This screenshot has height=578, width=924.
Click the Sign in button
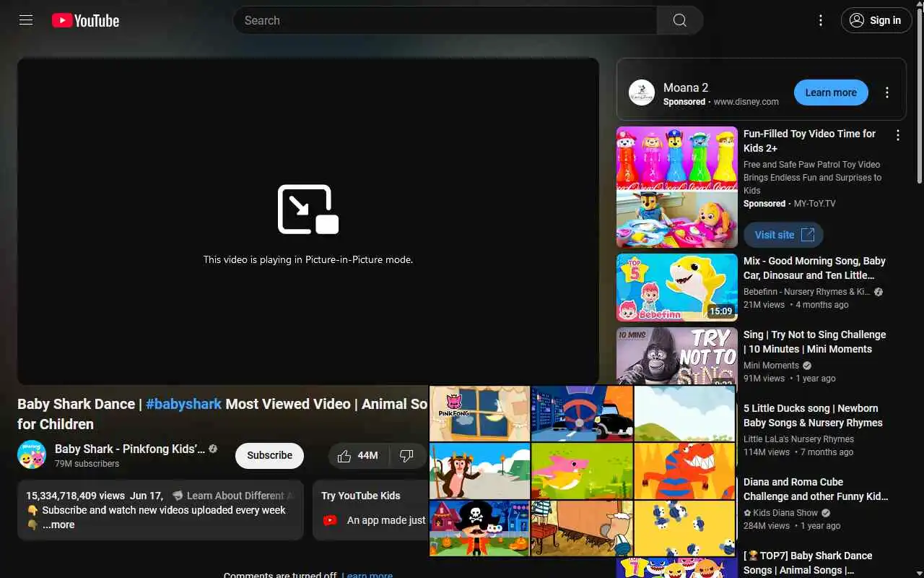click(x=876, y=20)
